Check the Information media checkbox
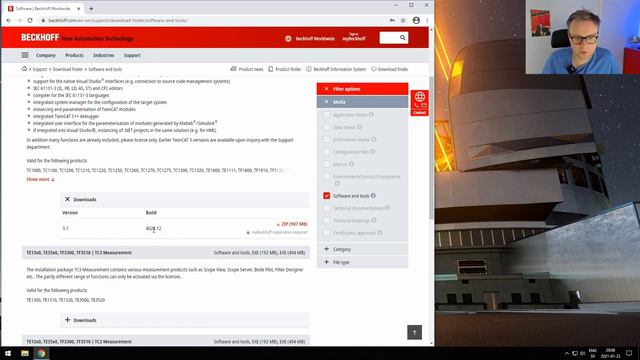 click(327, 139)
